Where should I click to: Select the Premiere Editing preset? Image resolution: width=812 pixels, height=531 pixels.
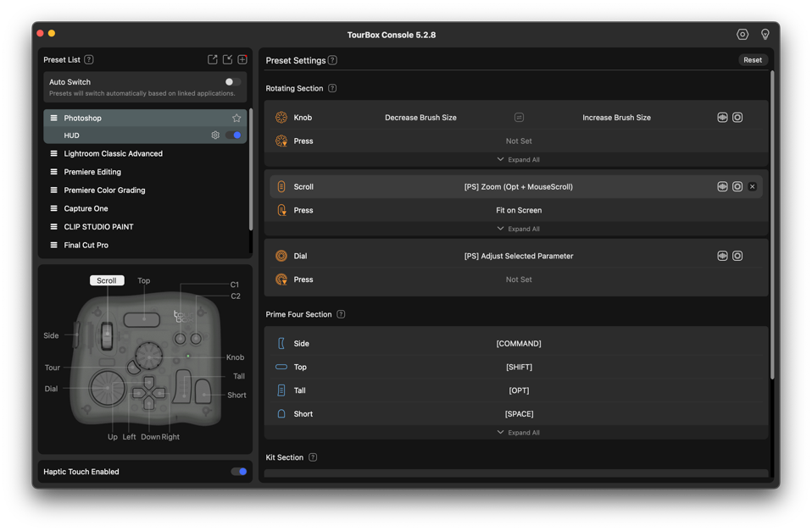pyautogui.click(x=145, y=172)
